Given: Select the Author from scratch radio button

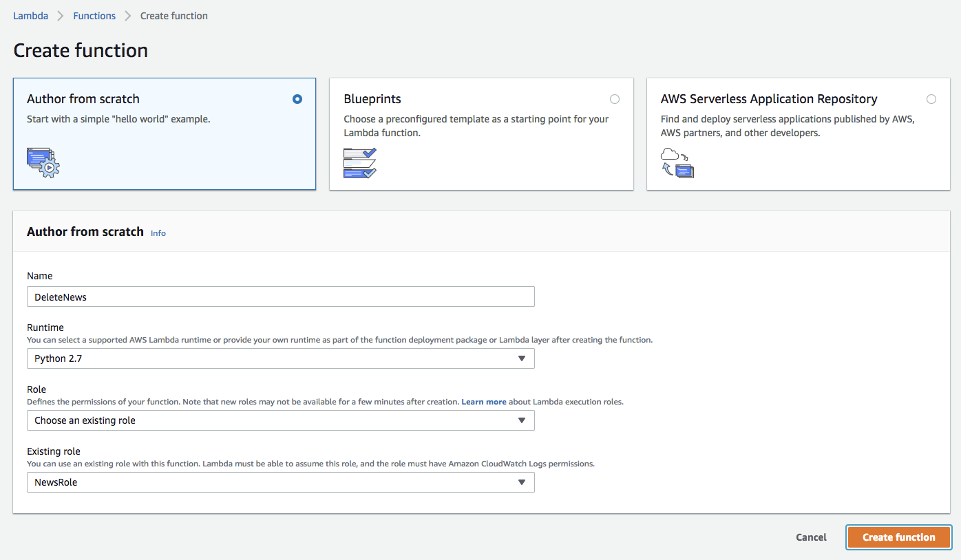Looking at the screenshot, I should pyautogui.click(x=297, y=99).
